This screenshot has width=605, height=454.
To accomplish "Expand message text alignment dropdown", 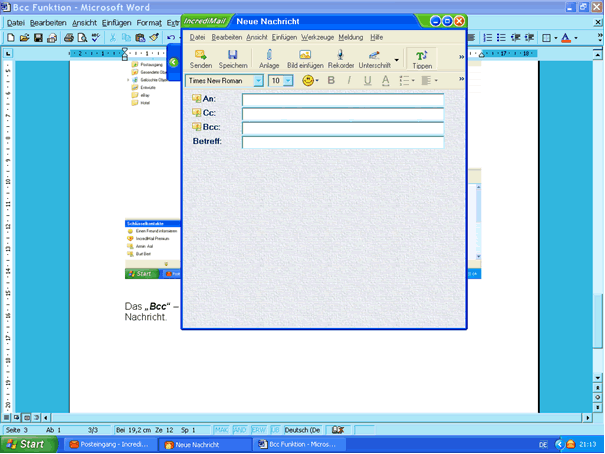I will point(436,81).
